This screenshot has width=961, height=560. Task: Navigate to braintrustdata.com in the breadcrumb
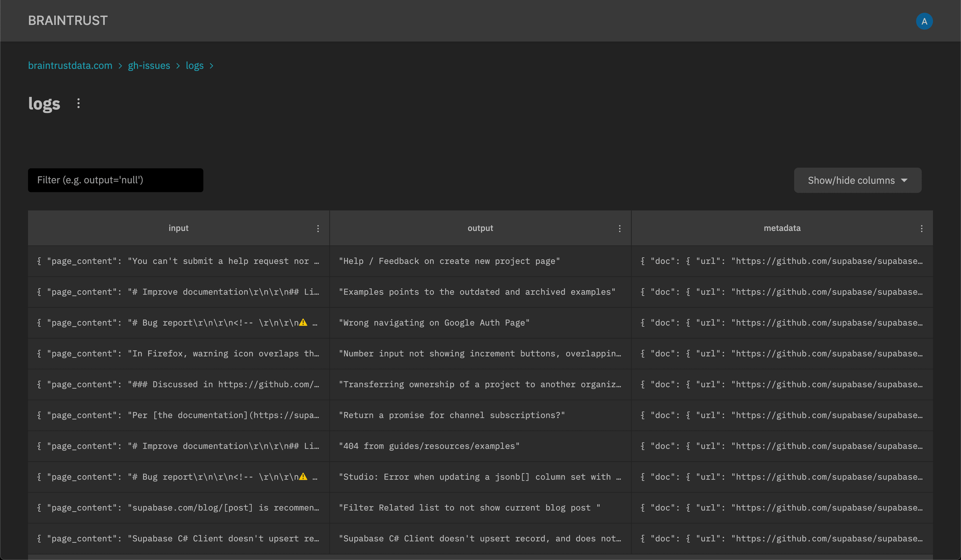pos(70,66)
